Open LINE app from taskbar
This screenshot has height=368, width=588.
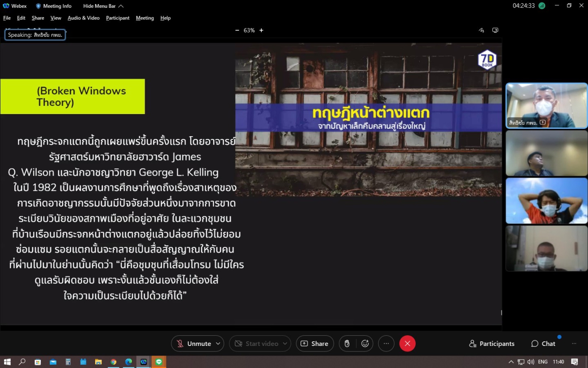pyautogui.click(x=159, y=362)
